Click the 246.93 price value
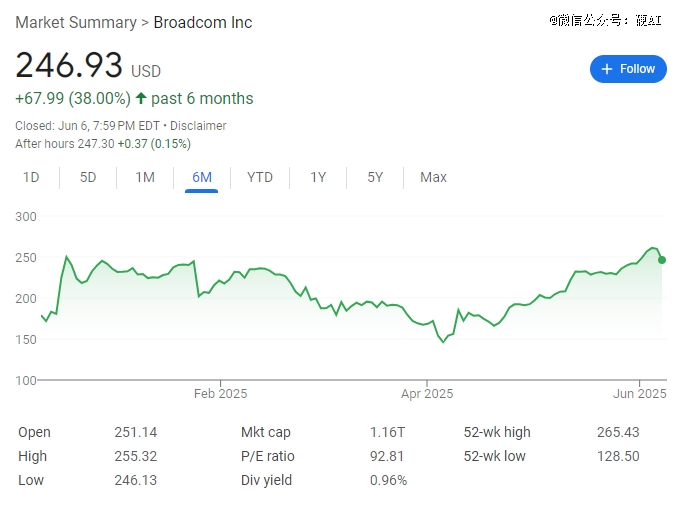Screen dimensions: 692x508 click(x=69, y=65)
